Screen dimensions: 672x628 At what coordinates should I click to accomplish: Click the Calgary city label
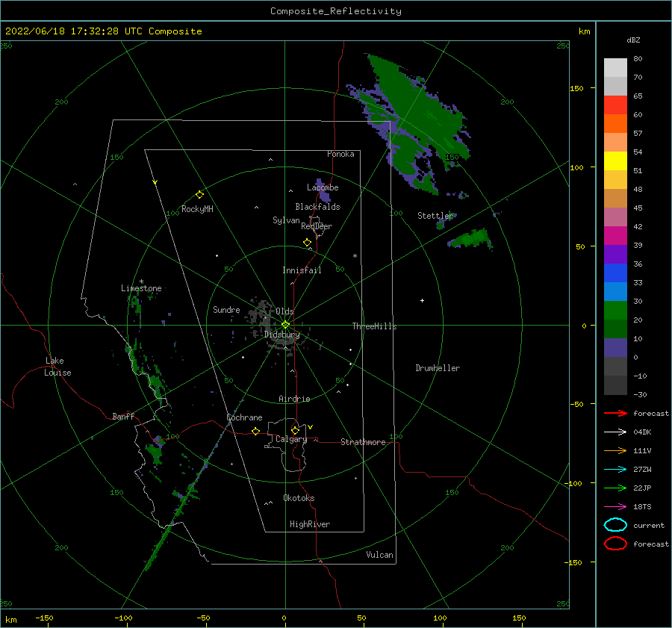pyautogui.click(x=291, y=439)
